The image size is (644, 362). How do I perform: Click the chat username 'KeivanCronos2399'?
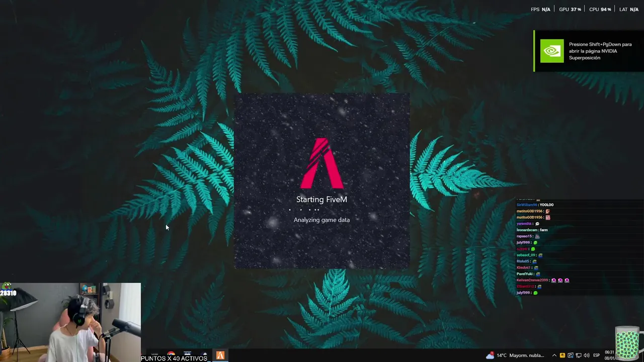point(532,280)
